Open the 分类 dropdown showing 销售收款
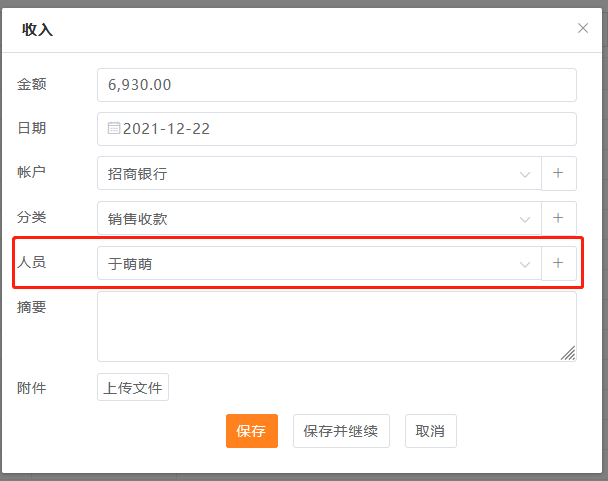Image resolution: width=608 pixels, height=481 pixels. [x=310, y=219]
